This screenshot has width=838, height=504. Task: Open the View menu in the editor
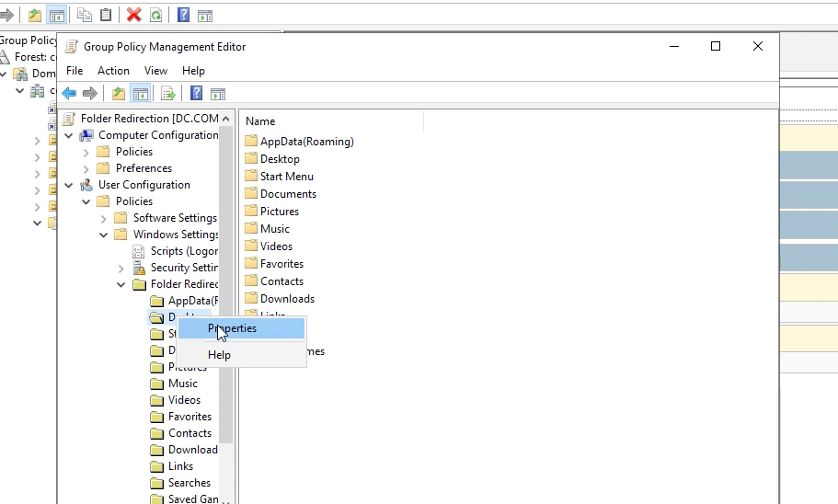(x=155, y=71)
